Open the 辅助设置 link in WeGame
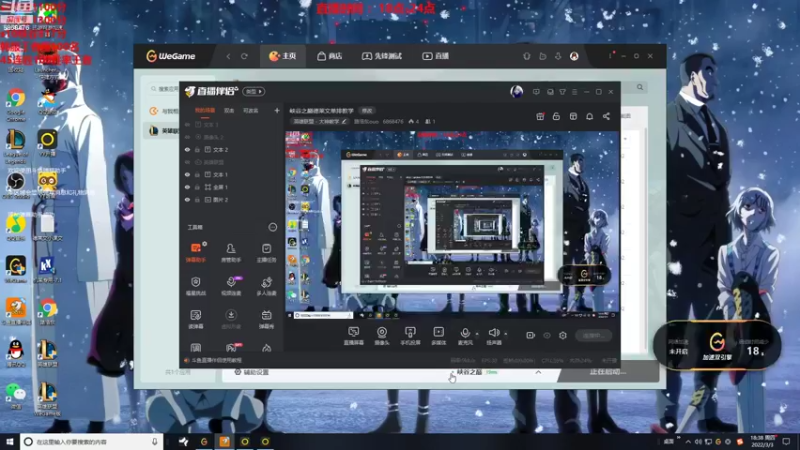 [252, 372]
